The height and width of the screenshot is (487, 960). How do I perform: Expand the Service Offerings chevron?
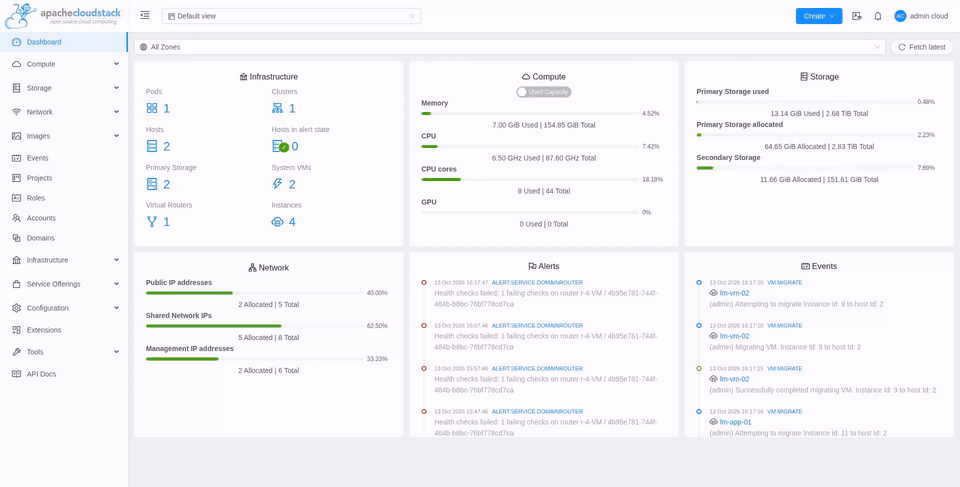coord(116,284)
